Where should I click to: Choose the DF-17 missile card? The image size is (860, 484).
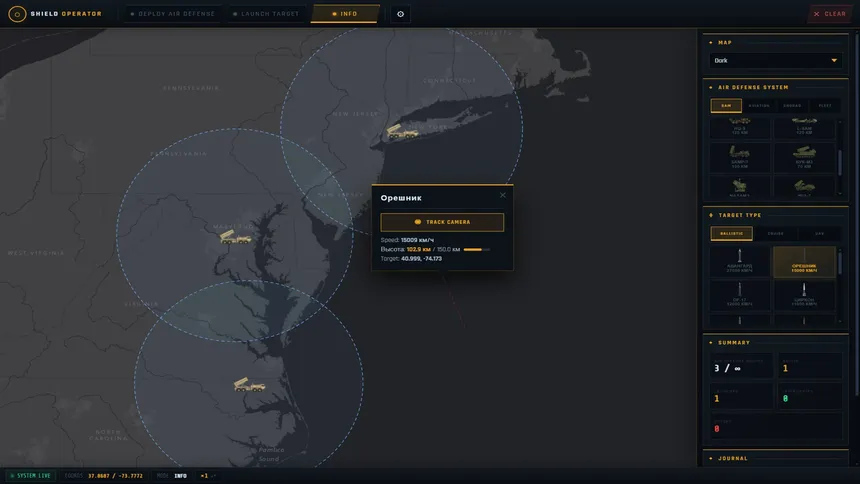pos(739,295)
